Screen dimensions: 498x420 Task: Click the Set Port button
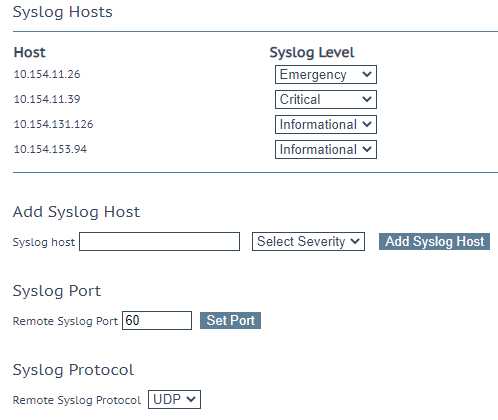click(x=230, y=320)
